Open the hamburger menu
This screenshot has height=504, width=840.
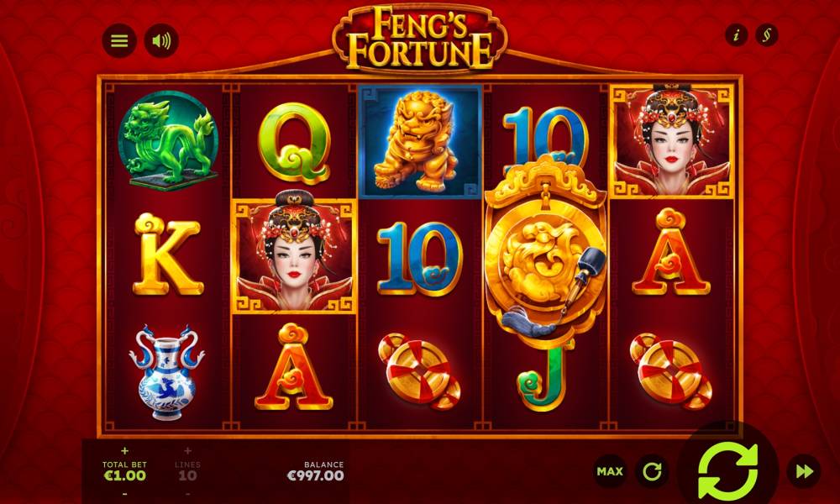pyautogui.click(x=119, y=40)
